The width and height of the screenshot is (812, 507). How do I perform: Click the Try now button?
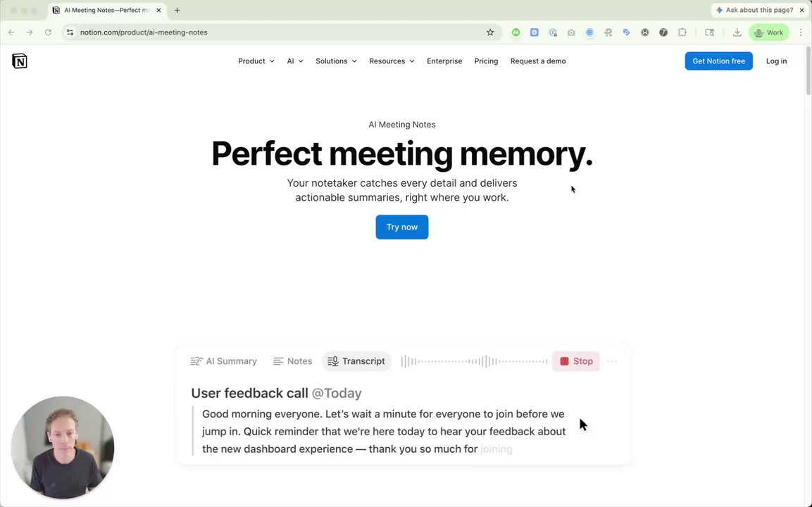pos(402,227)
